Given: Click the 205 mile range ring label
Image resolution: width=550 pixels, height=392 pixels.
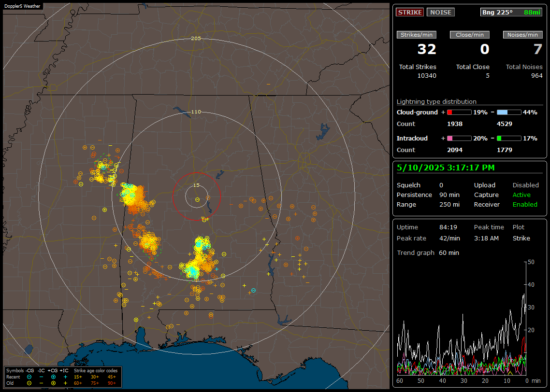Looking at the screenshot, I should [196, 38].
